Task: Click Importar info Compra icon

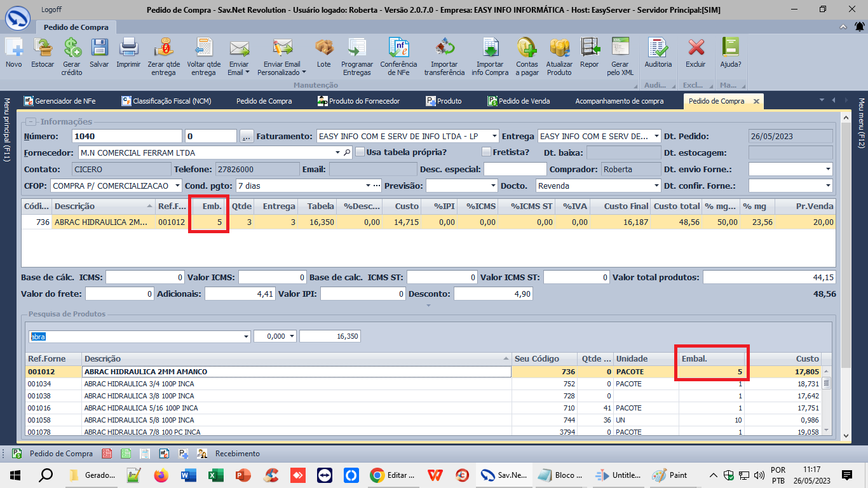Action: (x=490, y=52)
